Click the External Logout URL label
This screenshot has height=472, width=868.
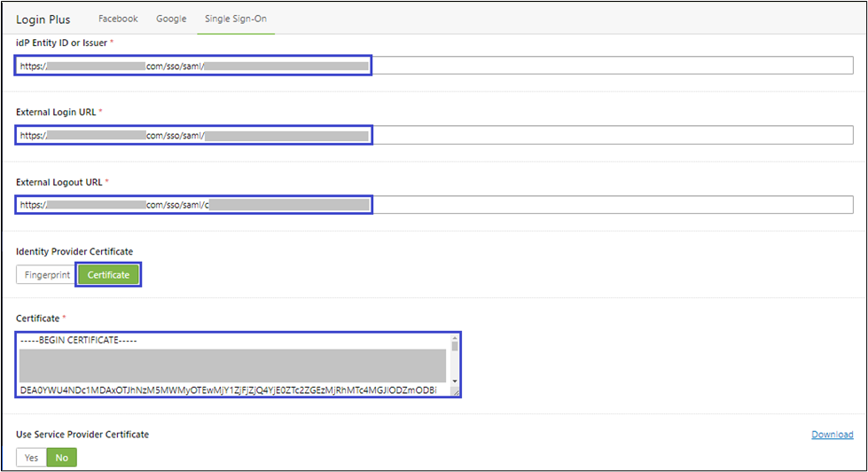pos(59,182)
